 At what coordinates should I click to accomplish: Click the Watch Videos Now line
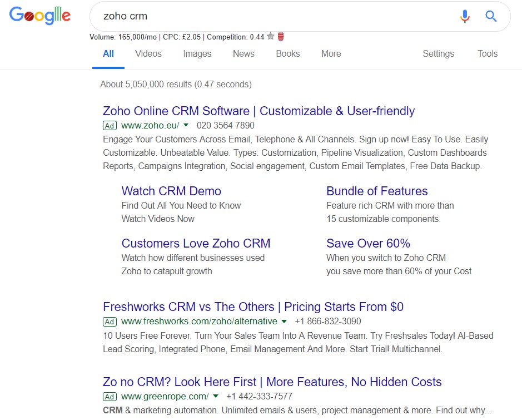click(x=158, y=219)
